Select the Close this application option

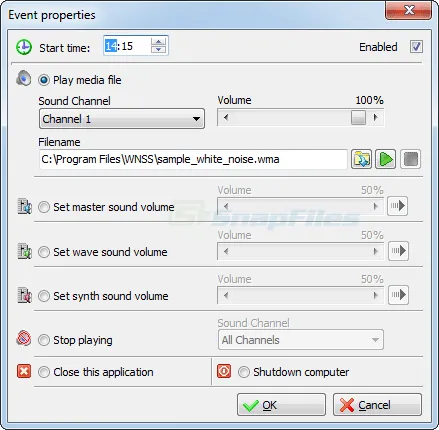[44, 372]
